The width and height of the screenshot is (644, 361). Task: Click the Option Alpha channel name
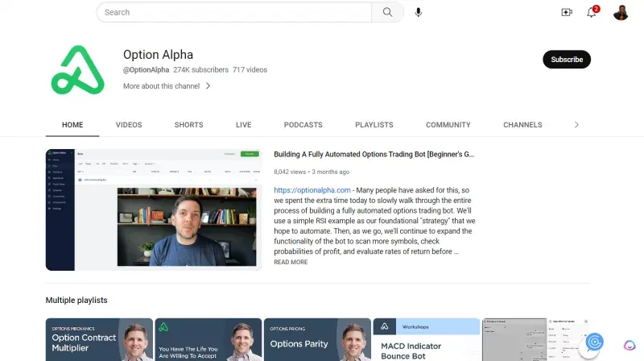pyautogui.click(x=158, y=55)
